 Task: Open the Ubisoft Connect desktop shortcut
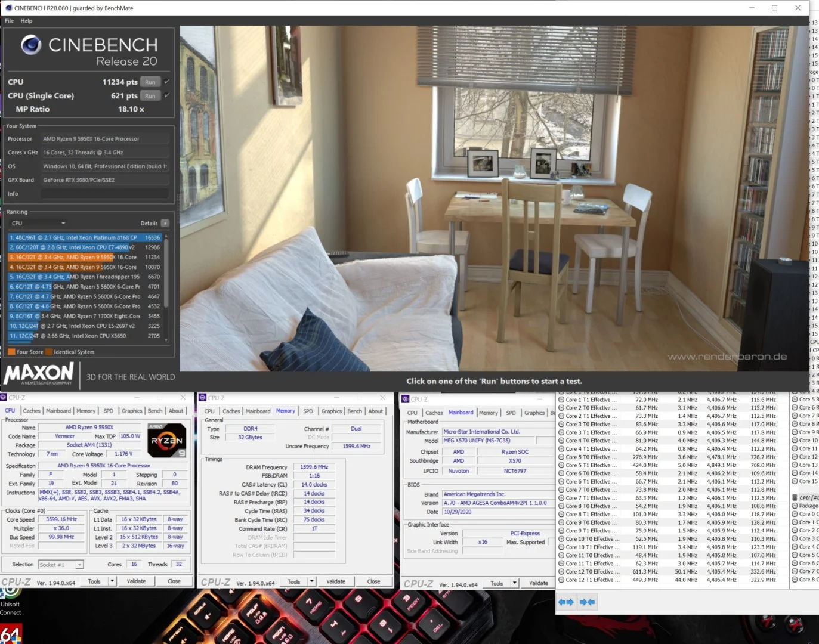(10, 600)
